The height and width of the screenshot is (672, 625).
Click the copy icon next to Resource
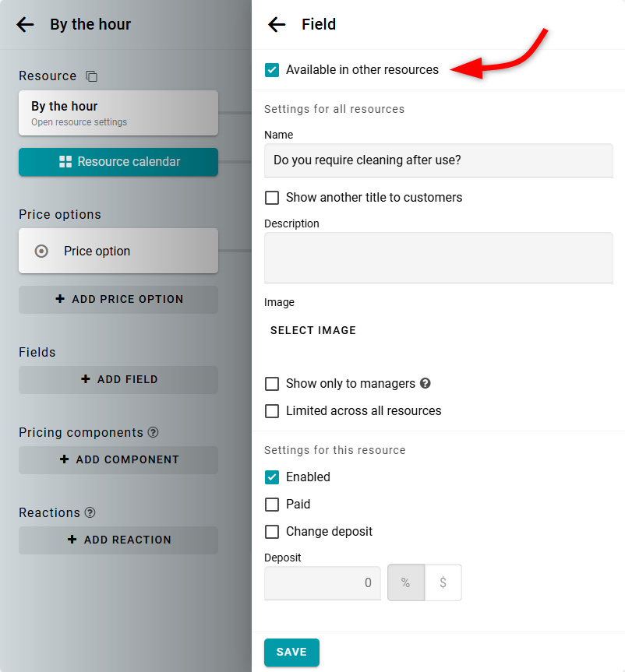pyautogui.click(x=92, y=76)
